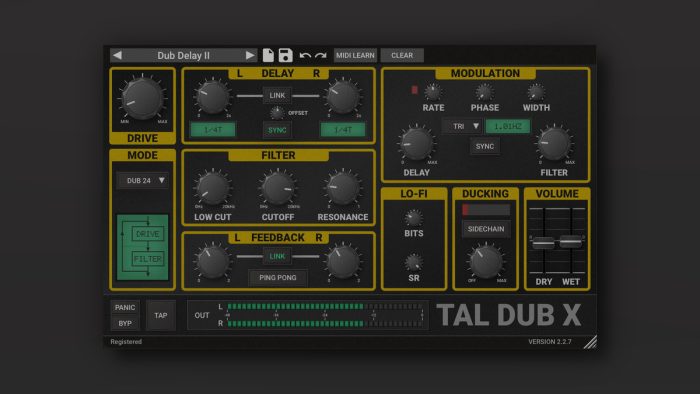Toggle the PING PONG button

pyautogui.click(x=278, y=278)
